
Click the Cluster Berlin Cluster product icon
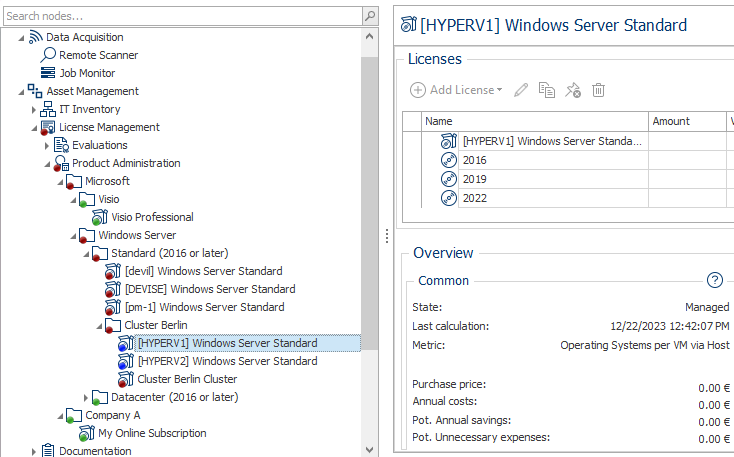(126, 379)
